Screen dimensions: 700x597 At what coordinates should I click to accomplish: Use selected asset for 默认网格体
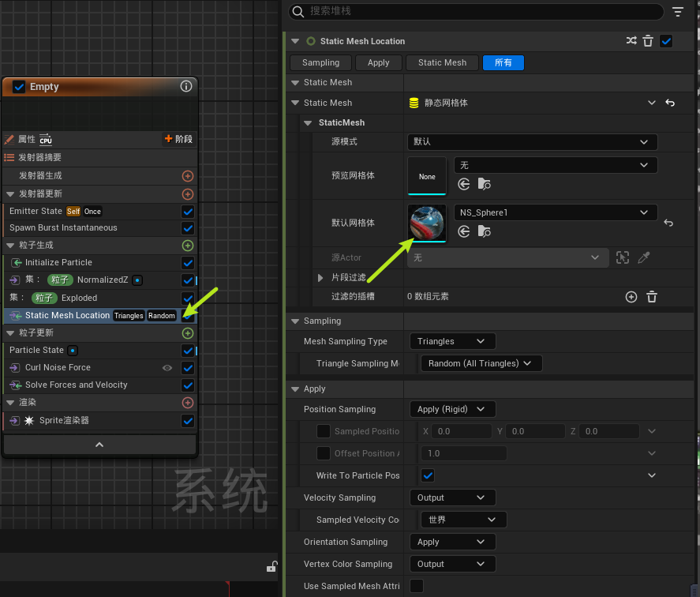tap(464, 231)
